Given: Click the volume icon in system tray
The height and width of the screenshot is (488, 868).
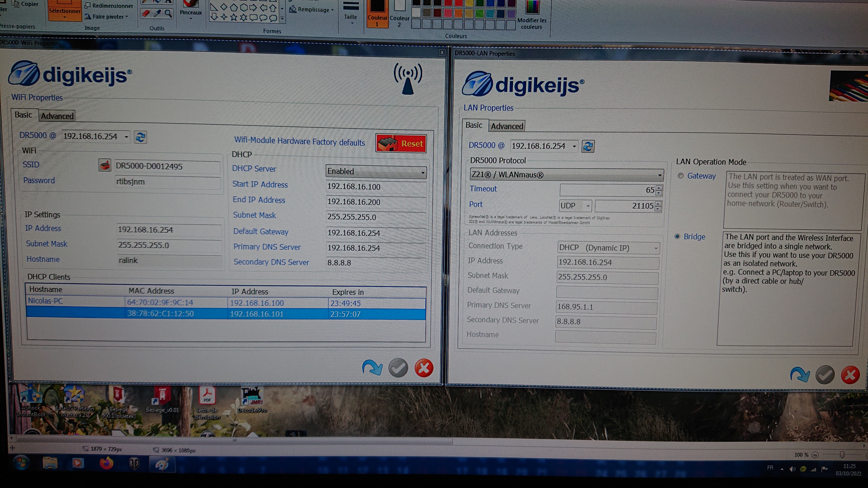Looking at the screenshot, I should click(792, 469).
